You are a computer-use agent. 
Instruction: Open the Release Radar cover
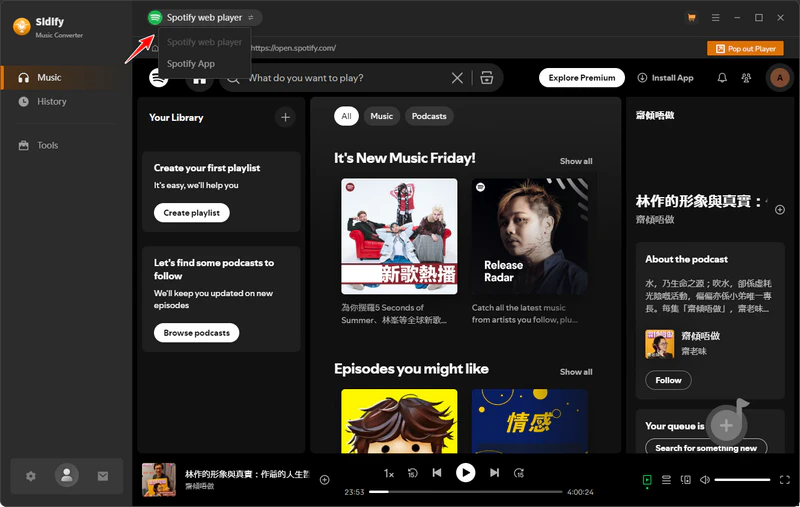(530, 236)
